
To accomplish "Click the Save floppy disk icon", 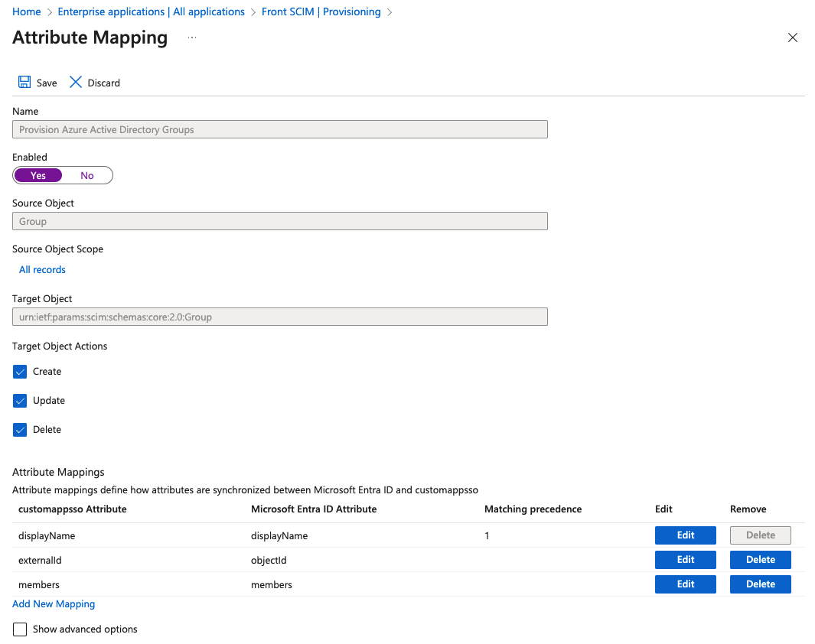I will [24, 82].
